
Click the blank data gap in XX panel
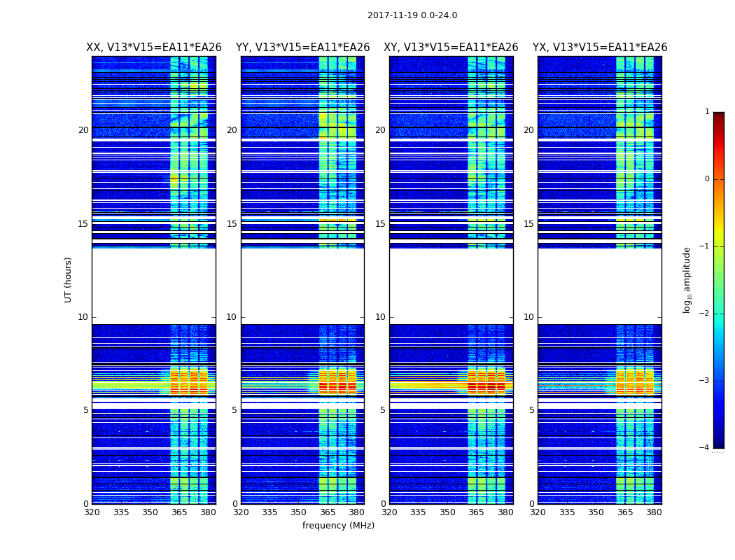(153, 286)
